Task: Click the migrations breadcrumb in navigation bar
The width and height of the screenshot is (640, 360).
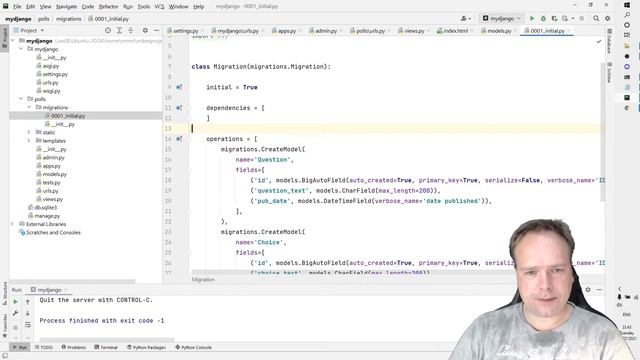Action: click(x=69, y=19)
